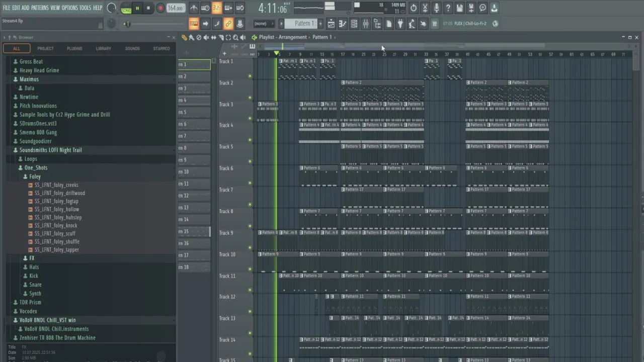The width and height of the screenshot is (644, 362).
Task: Click the cut scissors tool in top toolbar
Action: 425,8
